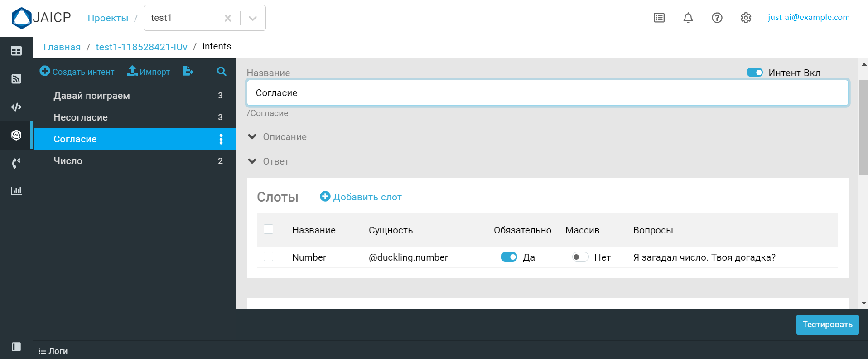The height and width of the screenshot is (359, 868).
Task: Search intents with magnifier icon
Action: 222,71
